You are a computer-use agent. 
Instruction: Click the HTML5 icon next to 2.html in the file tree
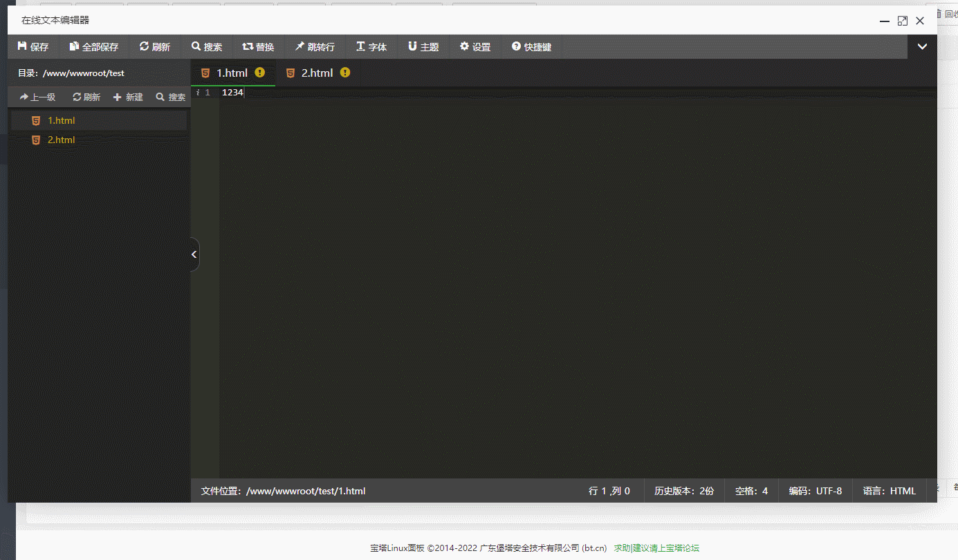pos(36,140)
